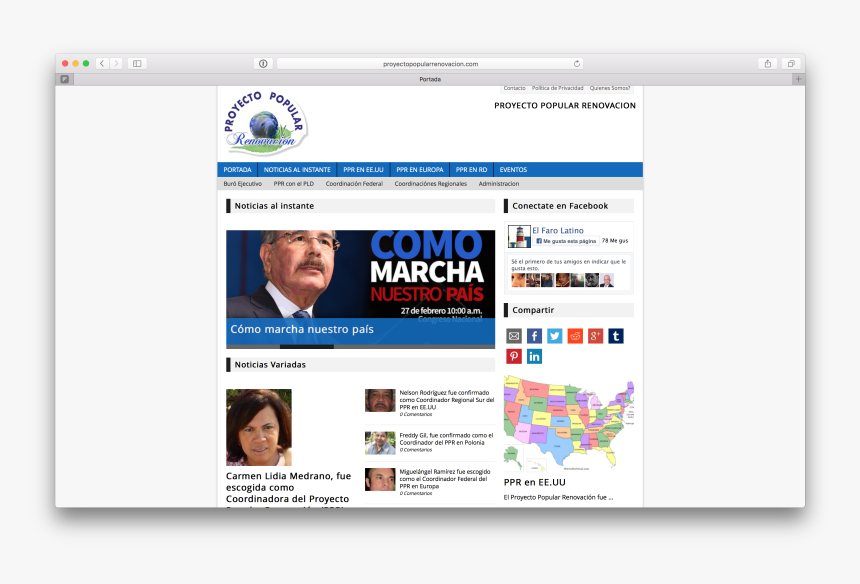Image resolution: width=860 pixels, height=584 pixels.
Task: Click the Miguelángel Ramírez article thumbnail
Action: tap(380, 479)
